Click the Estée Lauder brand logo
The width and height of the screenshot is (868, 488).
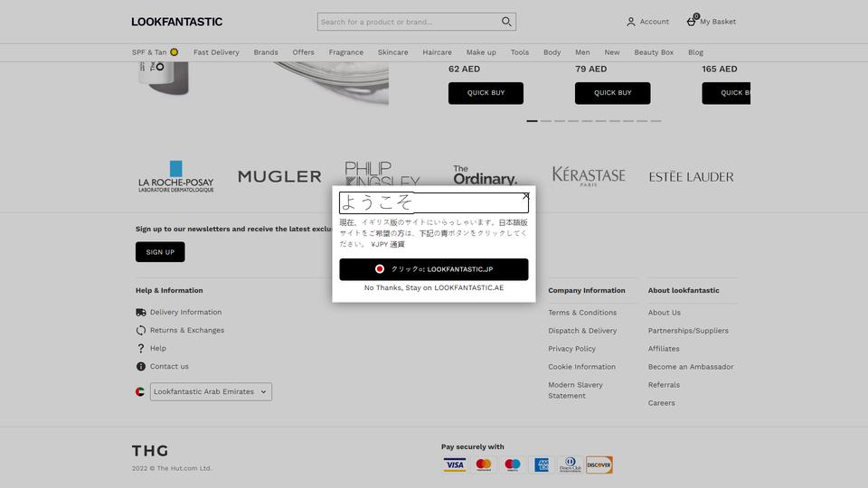click(x=692, y=176)
